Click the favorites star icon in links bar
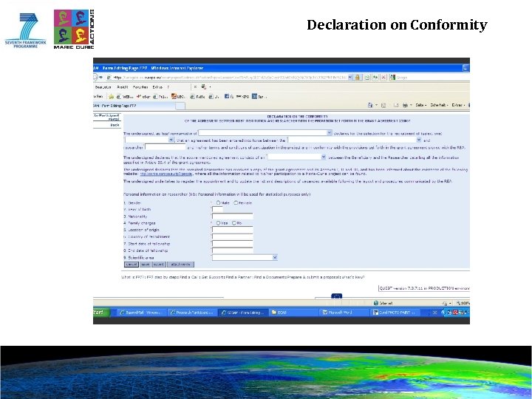This screenshot has height=399, width=532. coord(111,97)
